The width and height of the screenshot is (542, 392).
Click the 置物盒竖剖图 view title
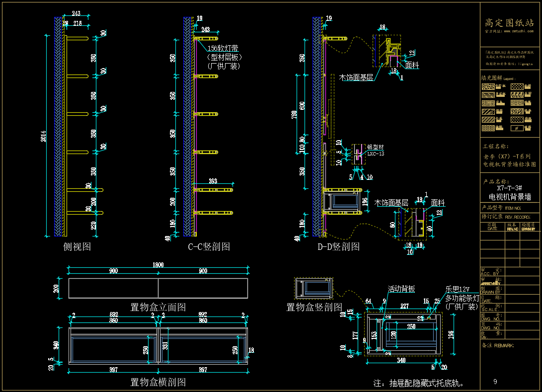point(314,307)
